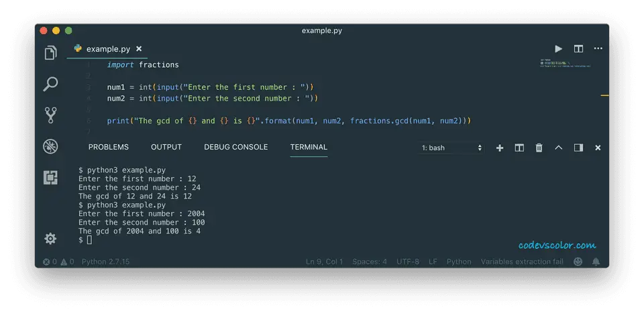Open the '1: bash' terminal dropdown
The height and width of the screenshot is (314, 644).
tap(451, 148)
